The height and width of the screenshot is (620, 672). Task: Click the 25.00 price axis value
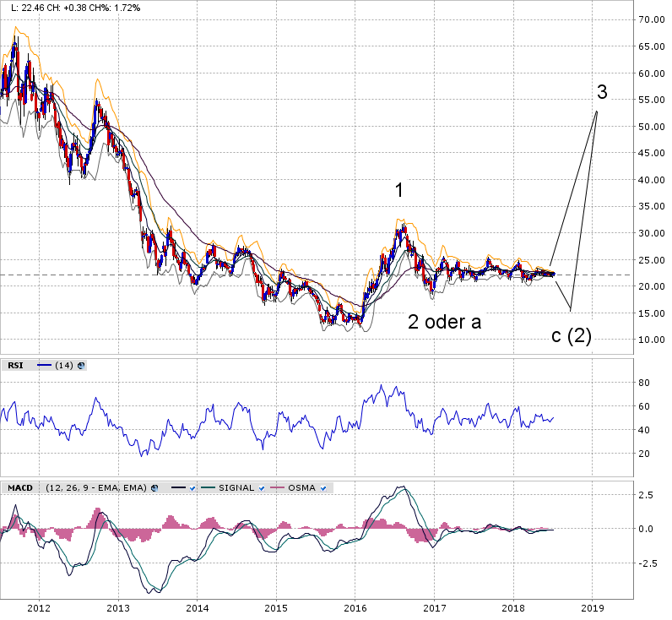pyautogui.click(x=652, y=260)
